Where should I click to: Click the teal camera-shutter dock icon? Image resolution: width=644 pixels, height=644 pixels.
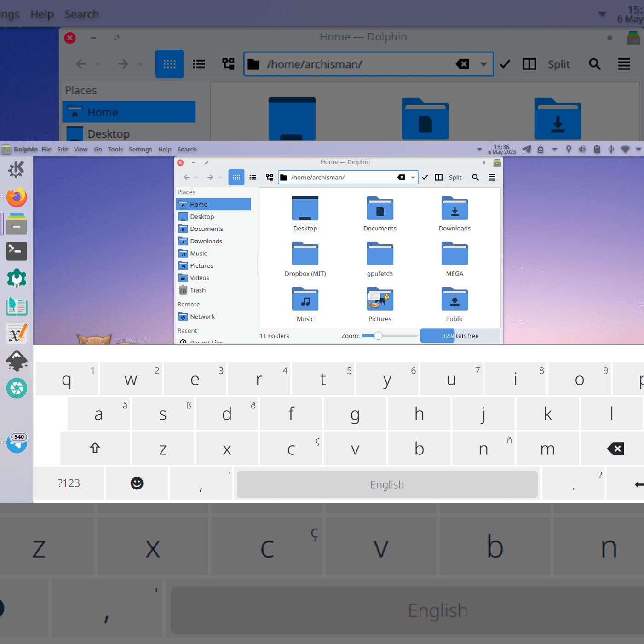point(17,388)
